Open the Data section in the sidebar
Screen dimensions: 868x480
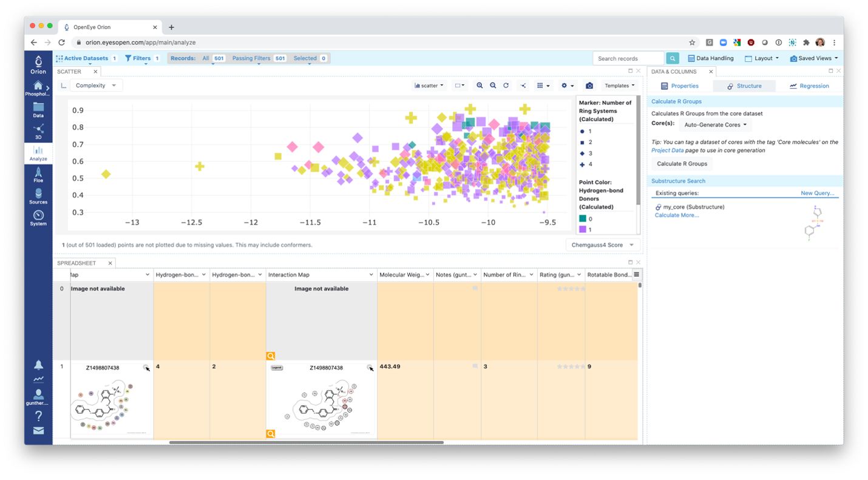pos(38,109)
